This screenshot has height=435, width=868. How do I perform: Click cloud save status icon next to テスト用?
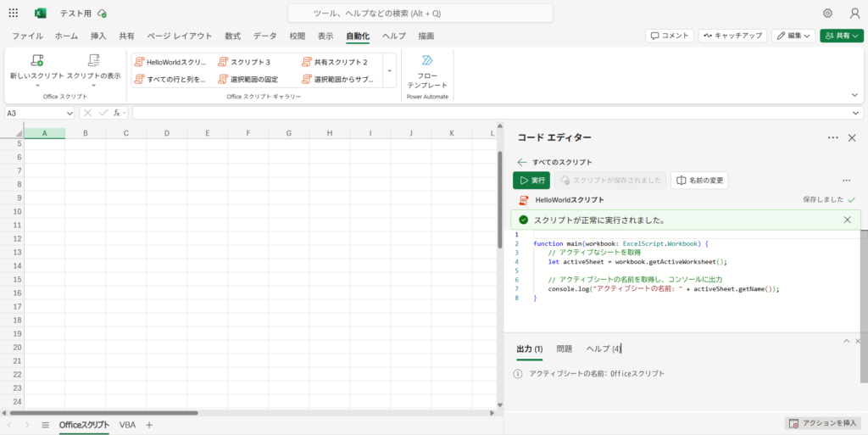pos(102,14)
